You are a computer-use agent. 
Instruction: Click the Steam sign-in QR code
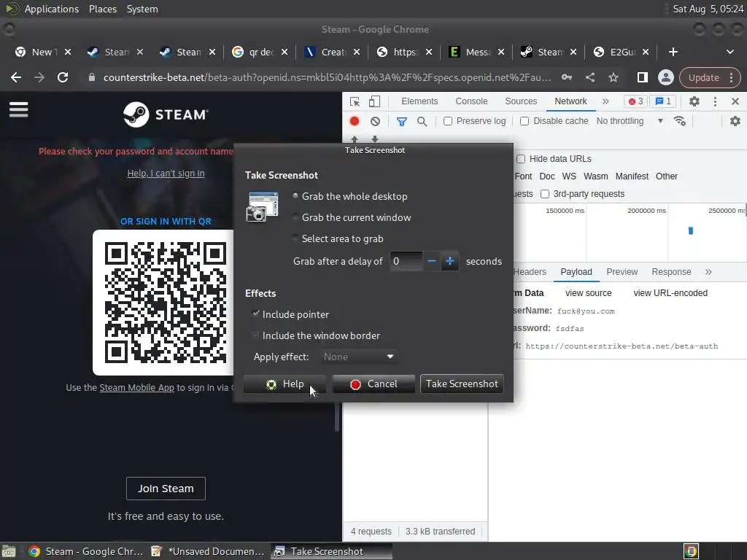(166, 303)
